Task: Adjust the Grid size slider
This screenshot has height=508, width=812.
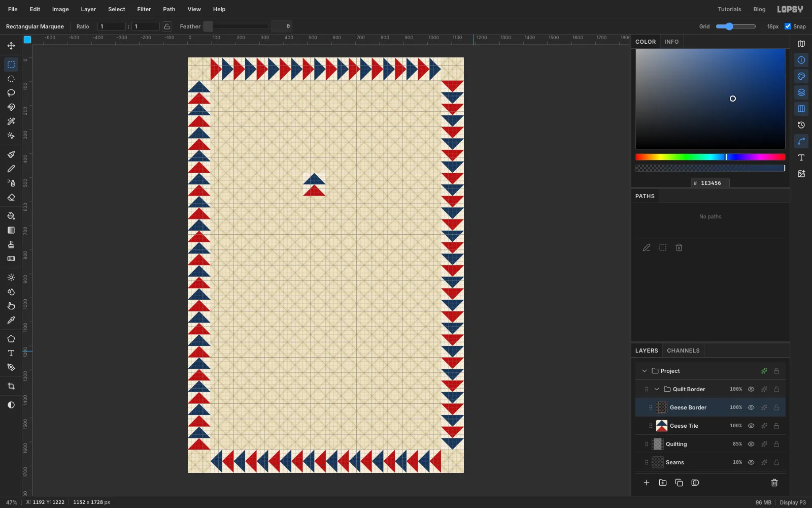Action: (x=736, y=26)
